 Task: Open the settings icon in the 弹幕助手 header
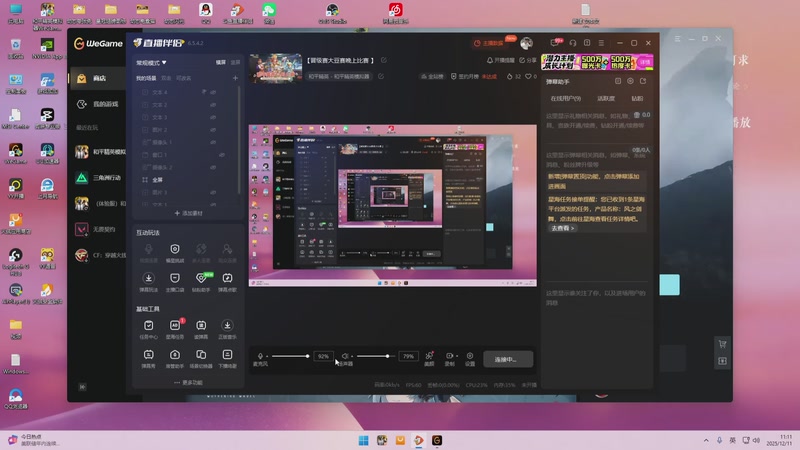[631, 81]
